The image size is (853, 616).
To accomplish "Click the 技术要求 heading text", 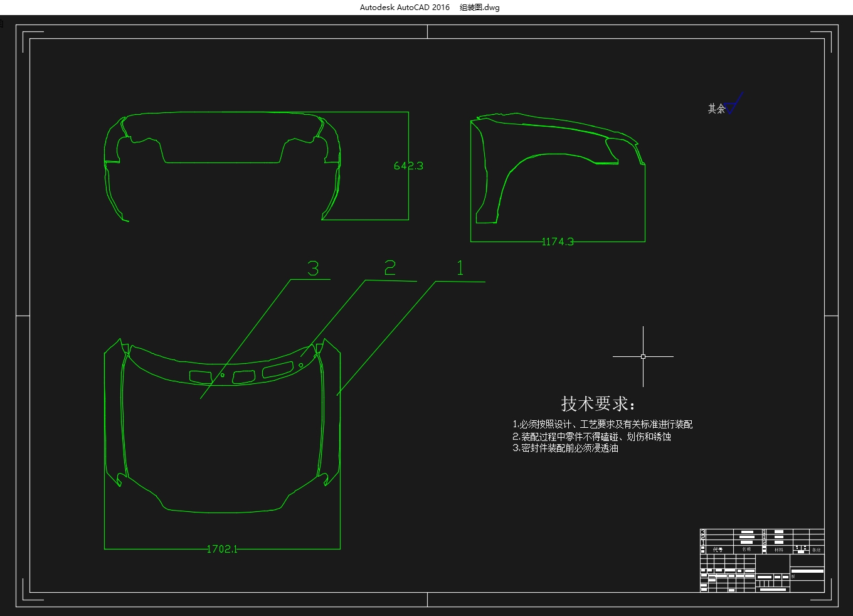I will 598,403.
